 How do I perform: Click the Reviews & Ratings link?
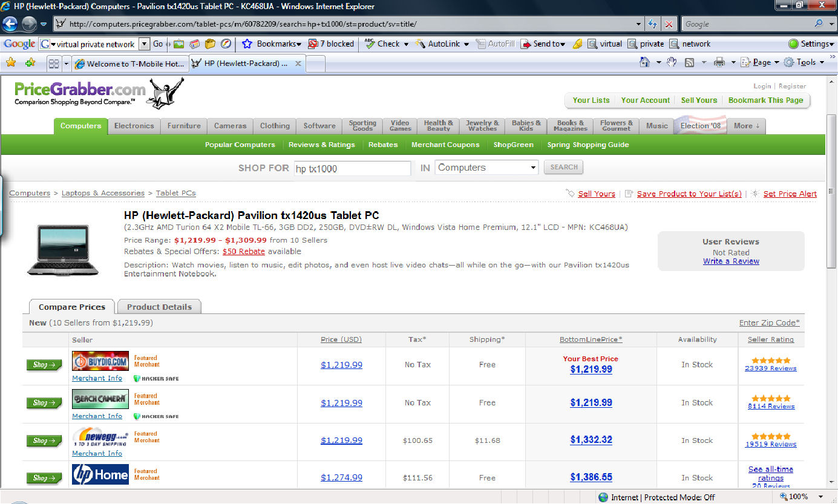point(321,145)
